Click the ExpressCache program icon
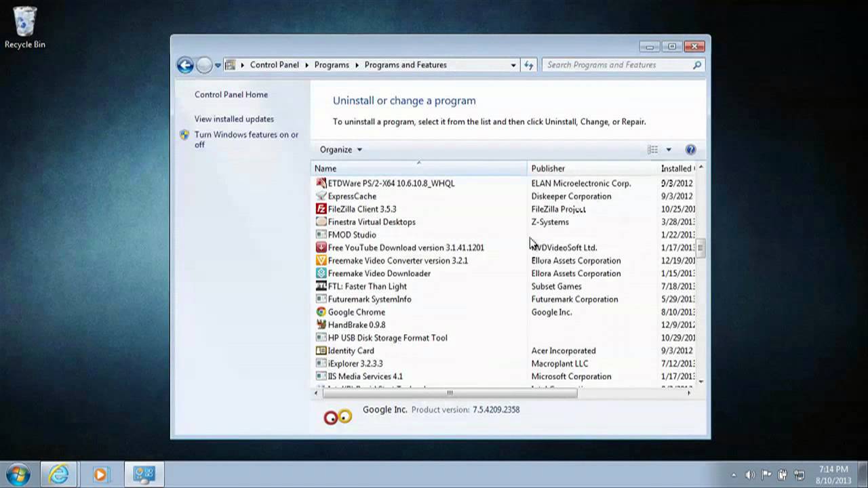Viewport: 868px width, 488px height. click(321, 196)
